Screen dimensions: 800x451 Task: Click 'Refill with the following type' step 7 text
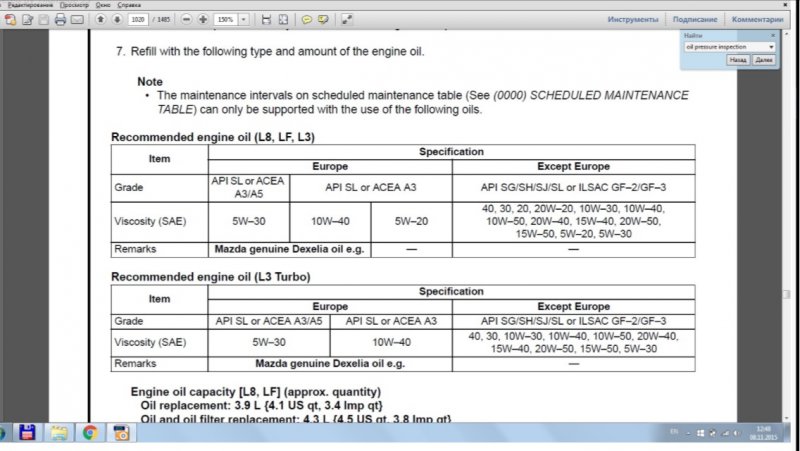point(277,52)
